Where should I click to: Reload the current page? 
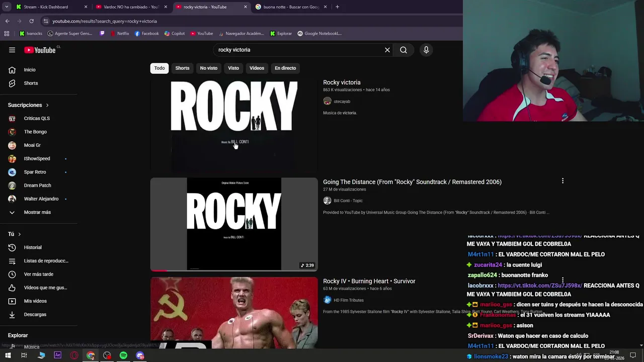pyautogui.click(x=31, y=21)
